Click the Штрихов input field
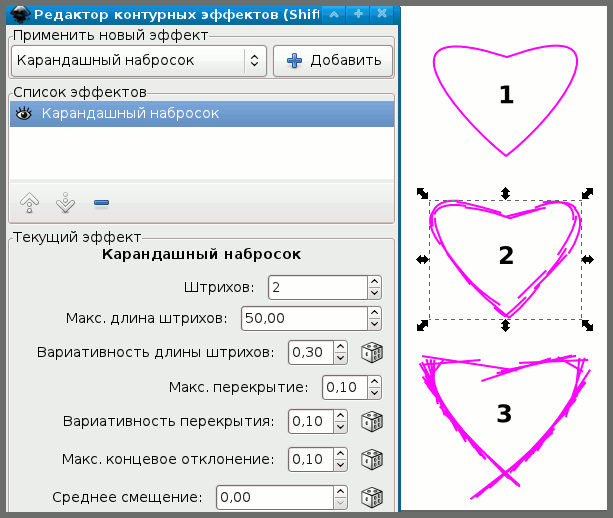 click(315, 288)
